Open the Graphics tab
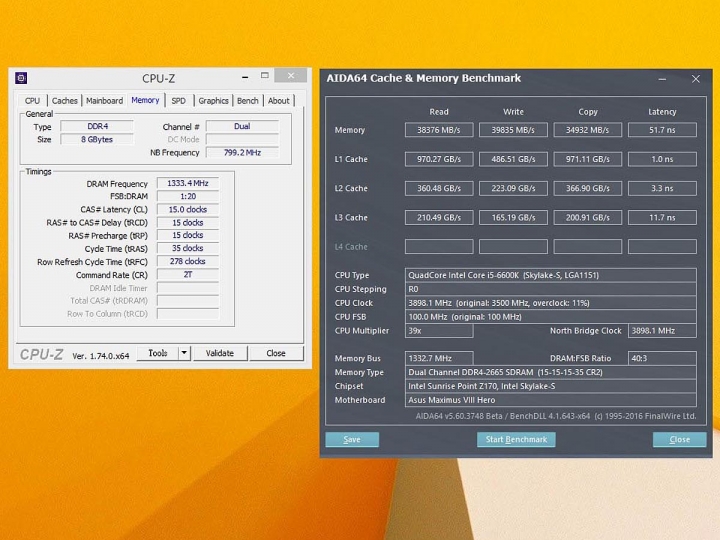The width and height of the screenshot is (720, 540). [x=213, y=101]
